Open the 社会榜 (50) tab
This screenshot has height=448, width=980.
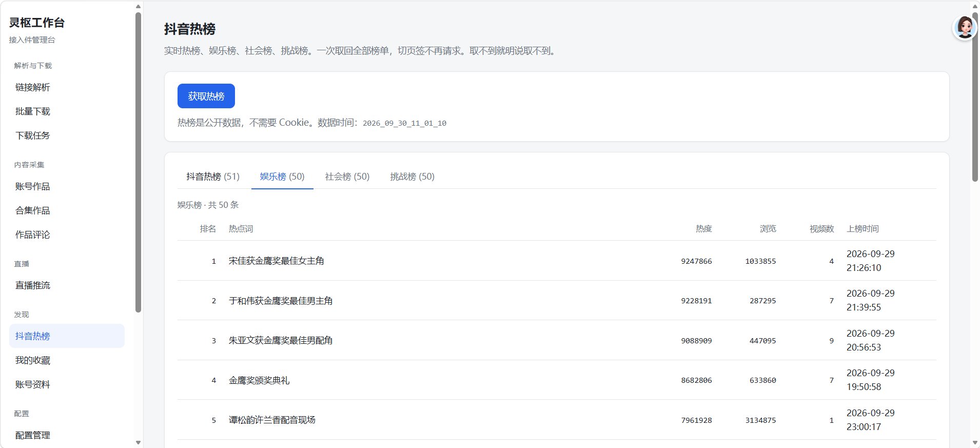coord(347,177)
